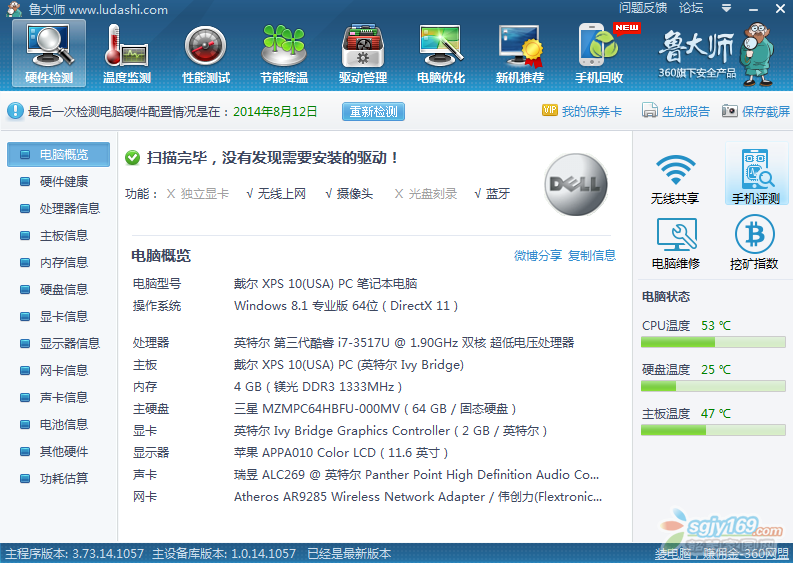Click the 瑞昱 ALC269 sound card text

(x=417, y=475)
